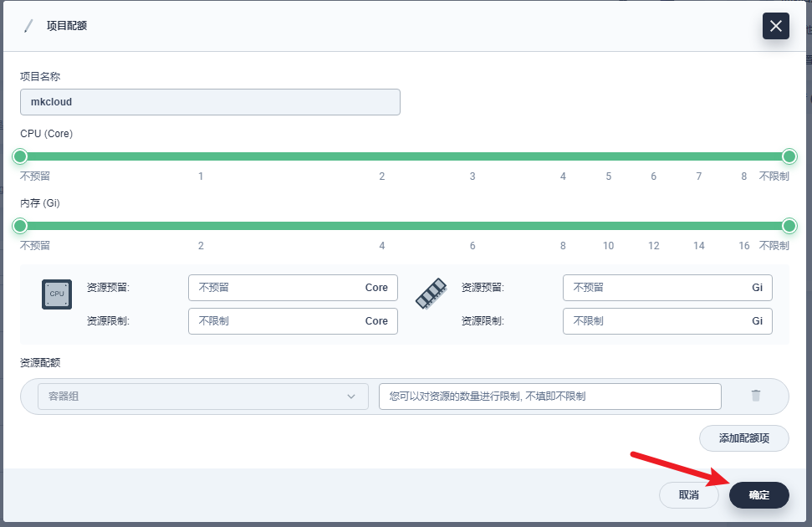Click 取消 to cancel changes
Image resolution: width=812 pixels, height=527 pixels.
689,495
